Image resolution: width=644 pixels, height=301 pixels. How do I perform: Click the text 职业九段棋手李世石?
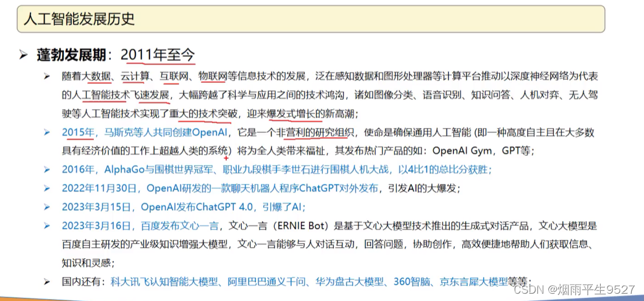(x=265, y=169)
